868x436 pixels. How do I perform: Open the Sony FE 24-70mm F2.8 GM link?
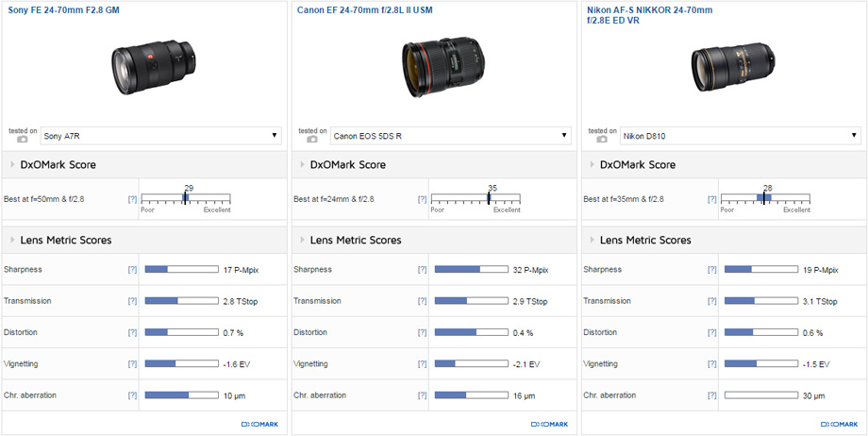[64, 10]
